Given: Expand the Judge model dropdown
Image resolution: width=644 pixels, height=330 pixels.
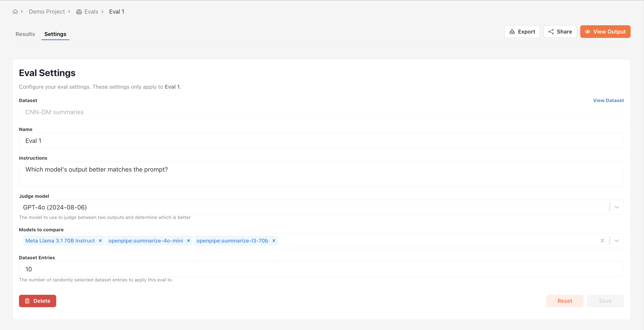Looking at the screenshot, I should click(x=616, y=207).
